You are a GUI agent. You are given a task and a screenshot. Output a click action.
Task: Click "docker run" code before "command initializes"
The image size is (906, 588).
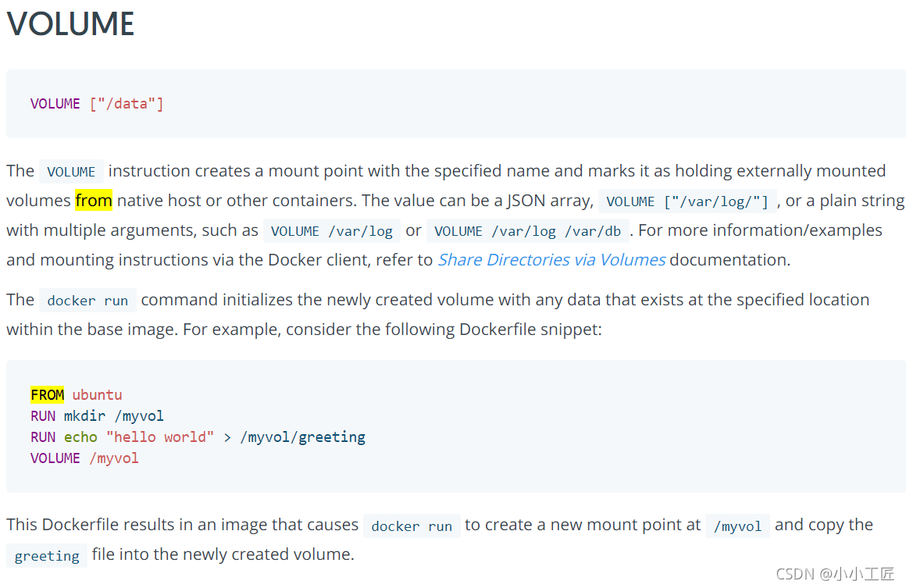[x=87, y=301]
